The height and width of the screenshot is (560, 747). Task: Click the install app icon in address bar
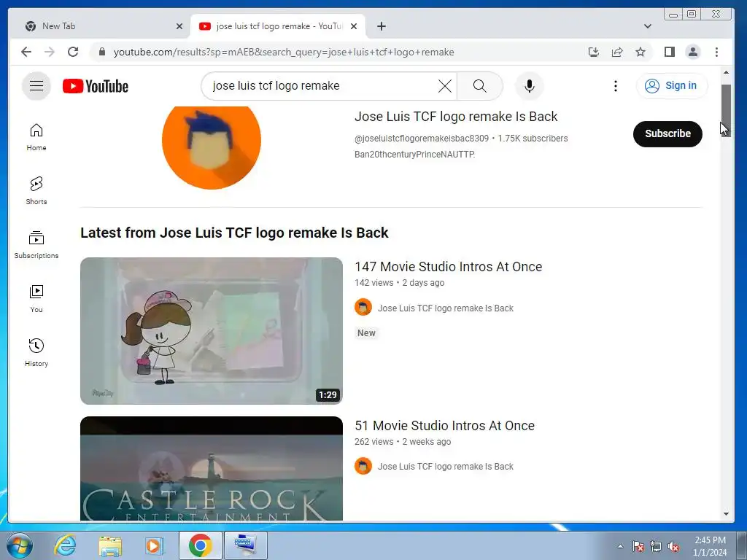tap(594, 52)
